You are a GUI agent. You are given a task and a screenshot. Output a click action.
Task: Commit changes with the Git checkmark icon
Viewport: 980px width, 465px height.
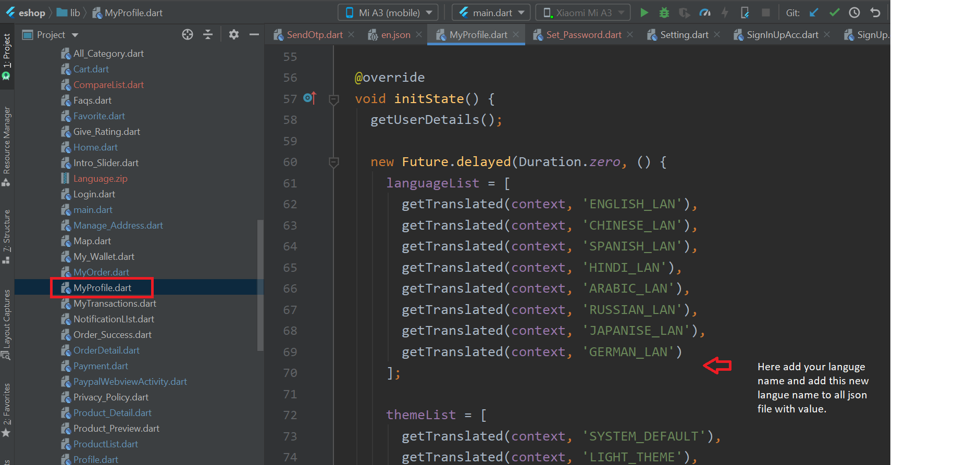pos(834,12)
